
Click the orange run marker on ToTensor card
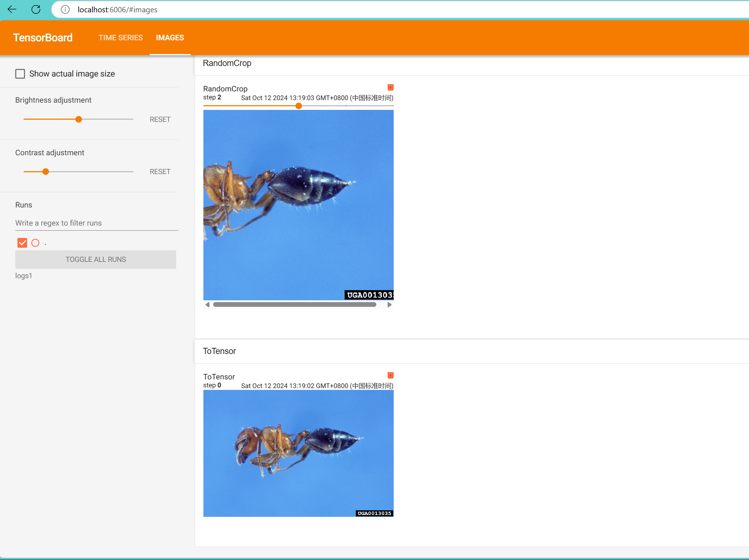pos(390,375)
